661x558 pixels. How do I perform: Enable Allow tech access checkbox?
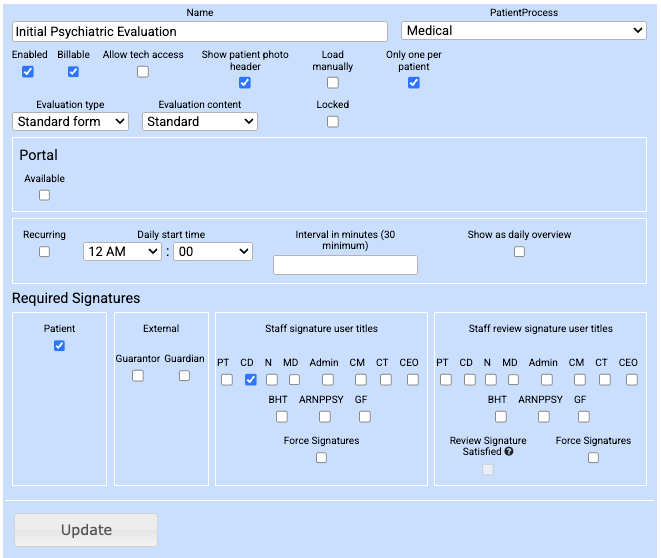coord(143,72)
